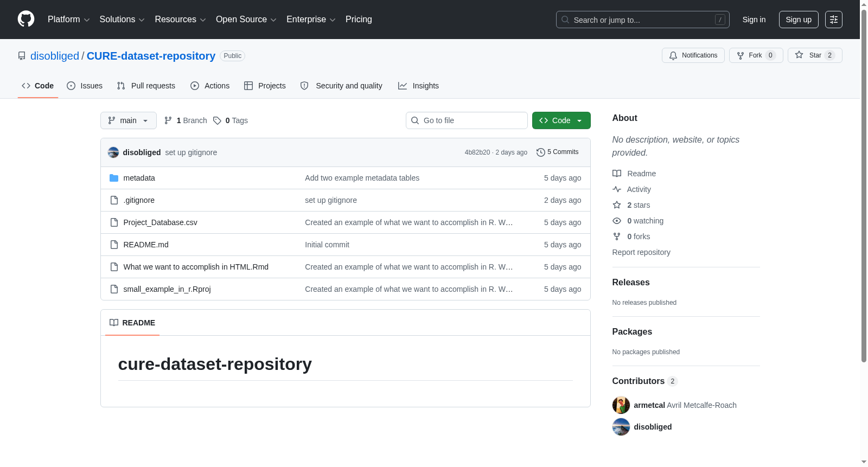The image size is (868, 467).
Task: Open the main branch selector dropdown
Action: pyautogui.click(x=129, y=120)
